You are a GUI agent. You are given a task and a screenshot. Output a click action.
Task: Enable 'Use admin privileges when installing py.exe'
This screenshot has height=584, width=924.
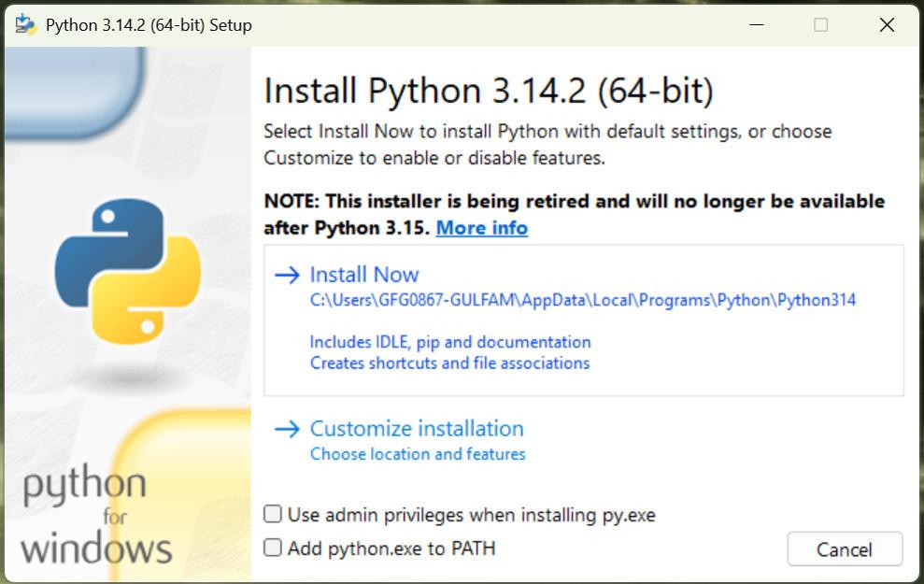273,514
